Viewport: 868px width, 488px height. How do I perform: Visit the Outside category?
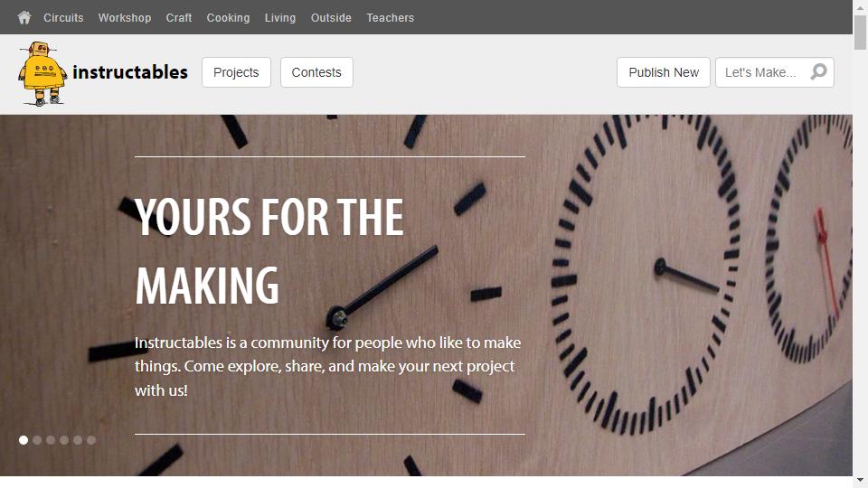click(x=331, y=18)
